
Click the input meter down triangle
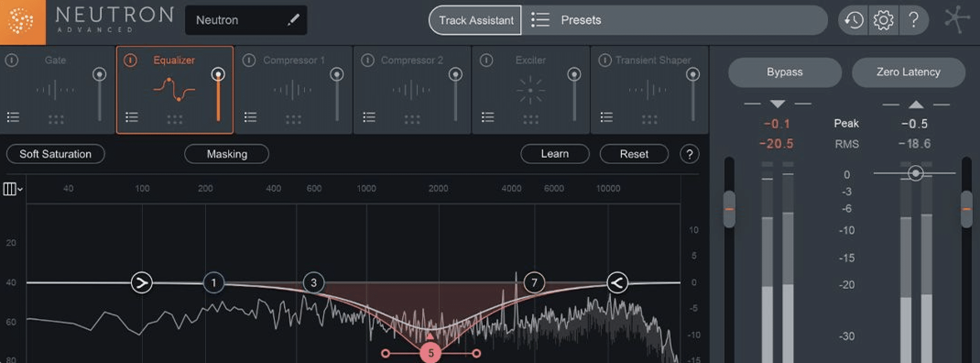click(x=778, y=104)
